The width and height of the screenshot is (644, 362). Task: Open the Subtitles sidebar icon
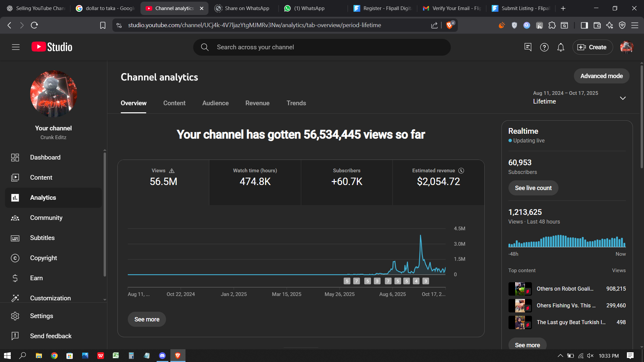(15, 238)
